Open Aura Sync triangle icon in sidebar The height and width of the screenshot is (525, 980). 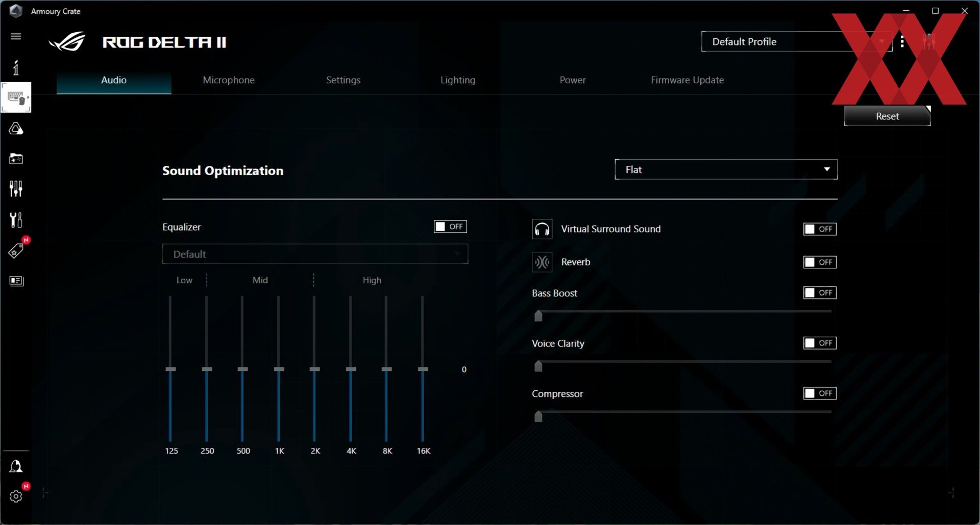[16, 129]
